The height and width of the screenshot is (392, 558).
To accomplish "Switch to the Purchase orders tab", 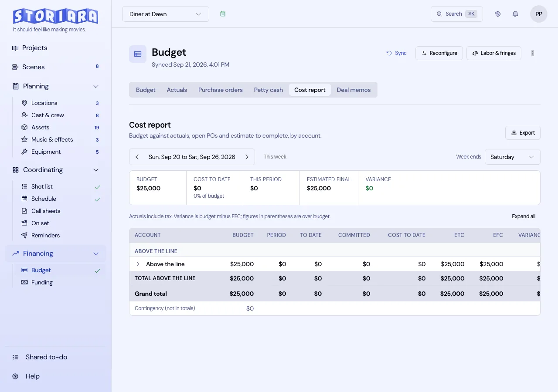I will tap(221, 90).
